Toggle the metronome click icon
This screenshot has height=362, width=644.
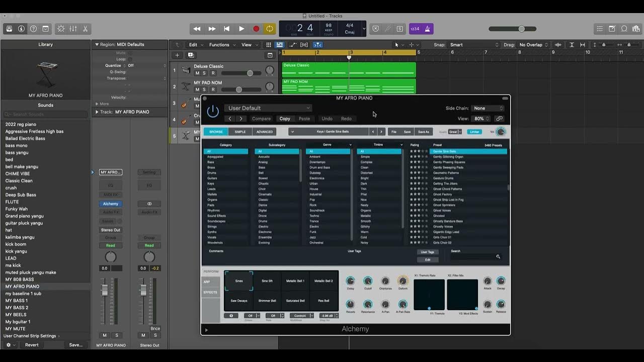428,29
